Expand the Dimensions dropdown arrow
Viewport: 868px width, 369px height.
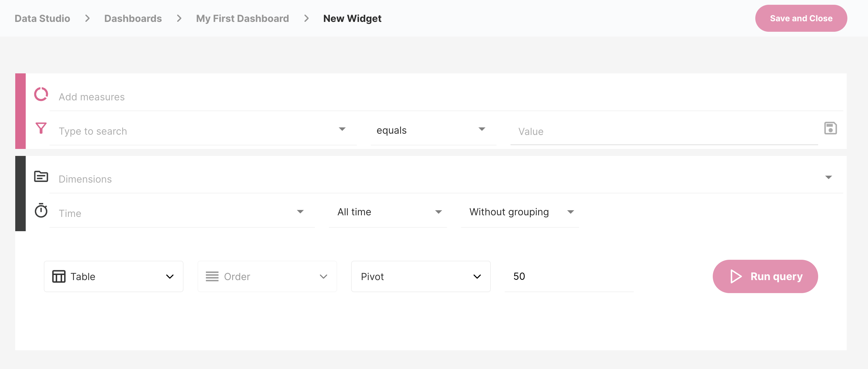[829, 177]
